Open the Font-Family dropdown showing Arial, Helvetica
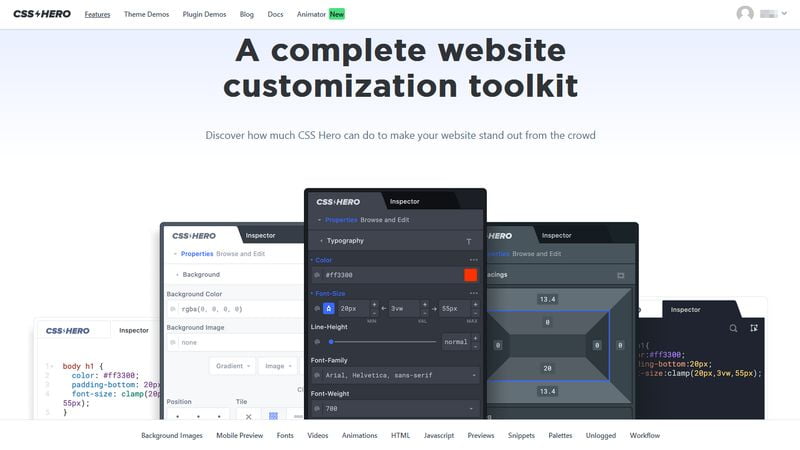 [395, 375]
